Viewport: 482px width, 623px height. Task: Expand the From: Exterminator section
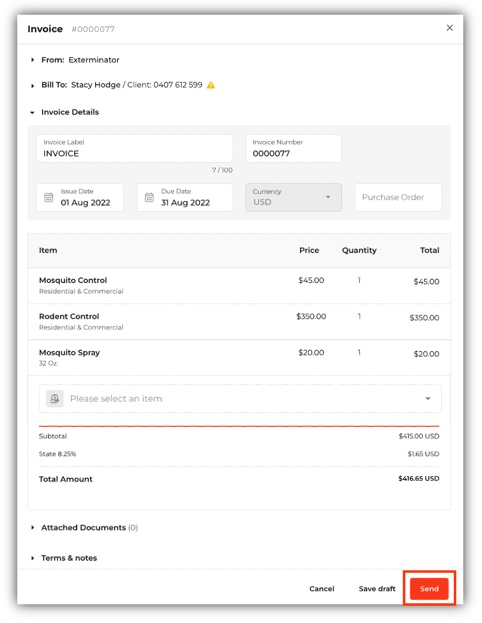pos(33,60)
